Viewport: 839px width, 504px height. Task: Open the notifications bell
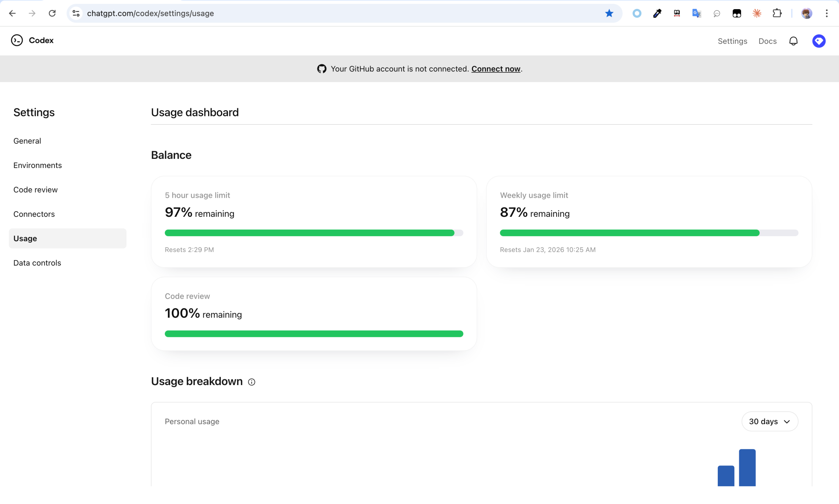tap(793, 41)
